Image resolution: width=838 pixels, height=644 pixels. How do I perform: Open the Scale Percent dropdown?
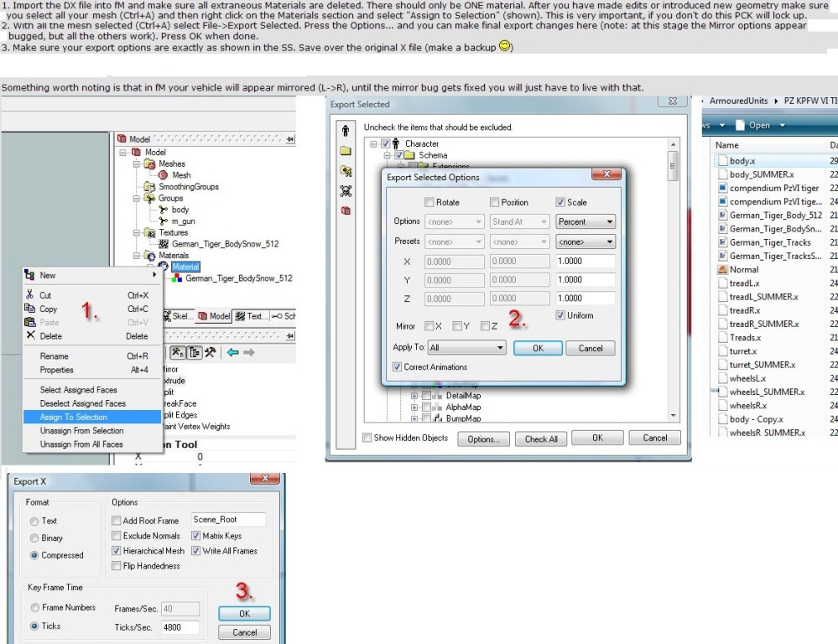(x=586, y=221)
